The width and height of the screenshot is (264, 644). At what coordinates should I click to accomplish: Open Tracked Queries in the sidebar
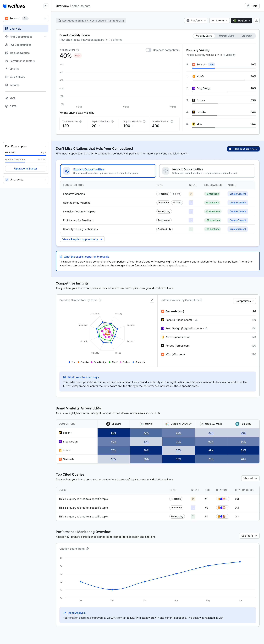(26, 53)
